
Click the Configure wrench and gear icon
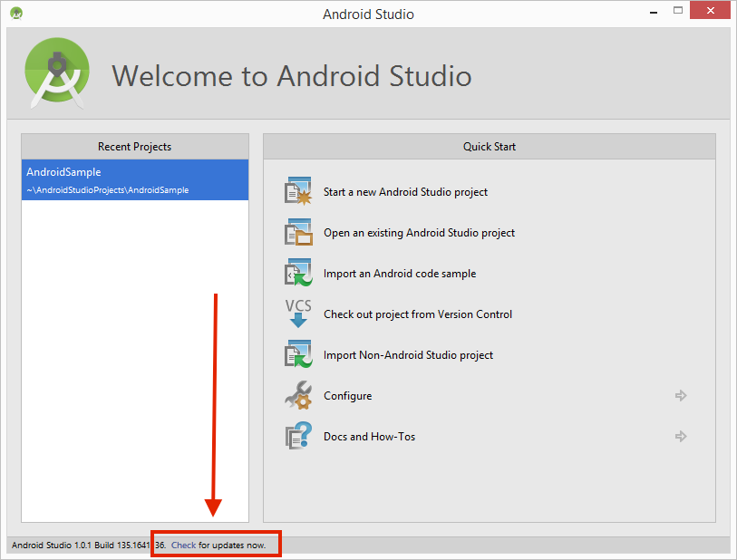tap(298, 395)
